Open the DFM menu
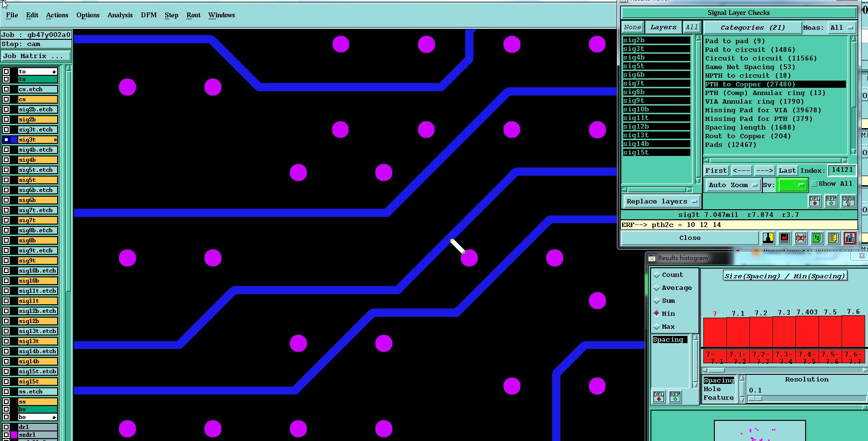This screenshot has width=868, height=441. coord(149,15)
